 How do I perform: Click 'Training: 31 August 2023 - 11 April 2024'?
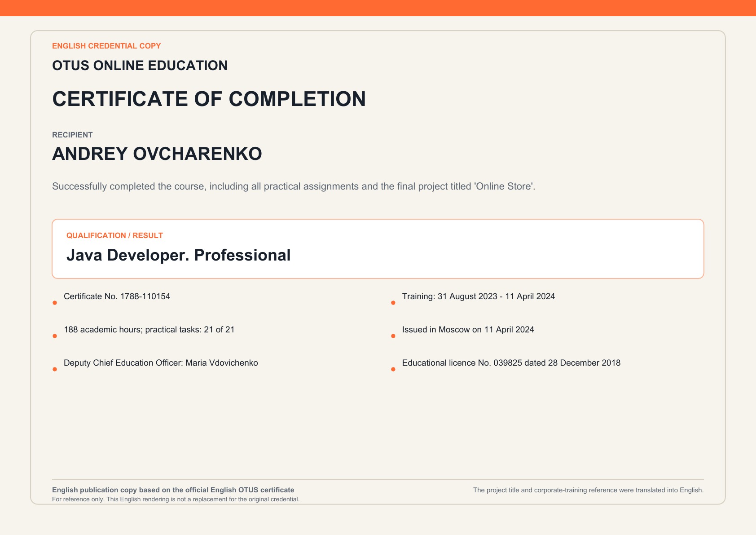coord(479,296)
